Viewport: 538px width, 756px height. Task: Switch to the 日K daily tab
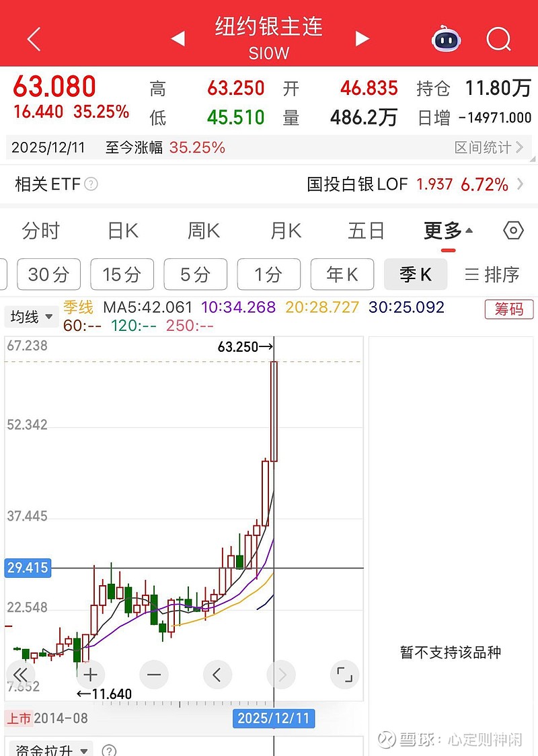click(x=123, y=231)
